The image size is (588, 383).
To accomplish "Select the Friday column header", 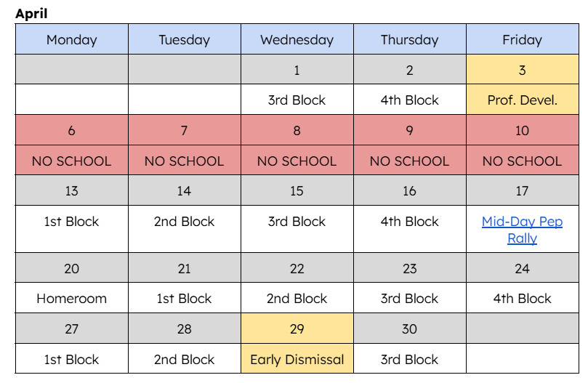I will pyautogui.click(x=522, y=40).
